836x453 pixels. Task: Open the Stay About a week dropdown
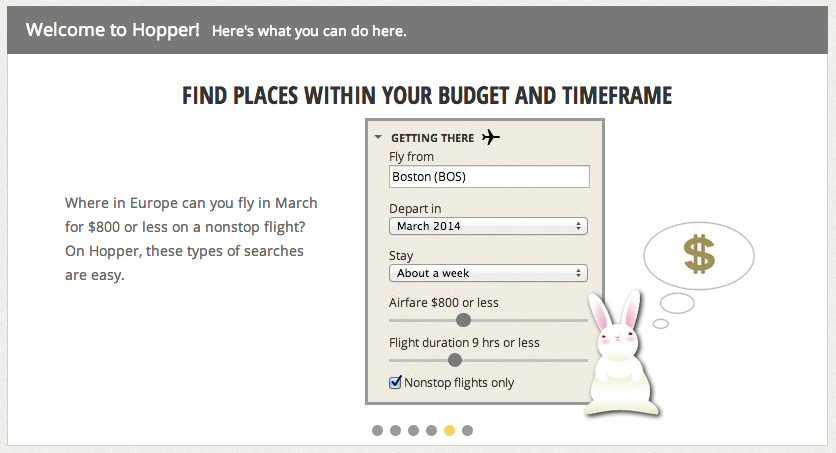(488, 273)
